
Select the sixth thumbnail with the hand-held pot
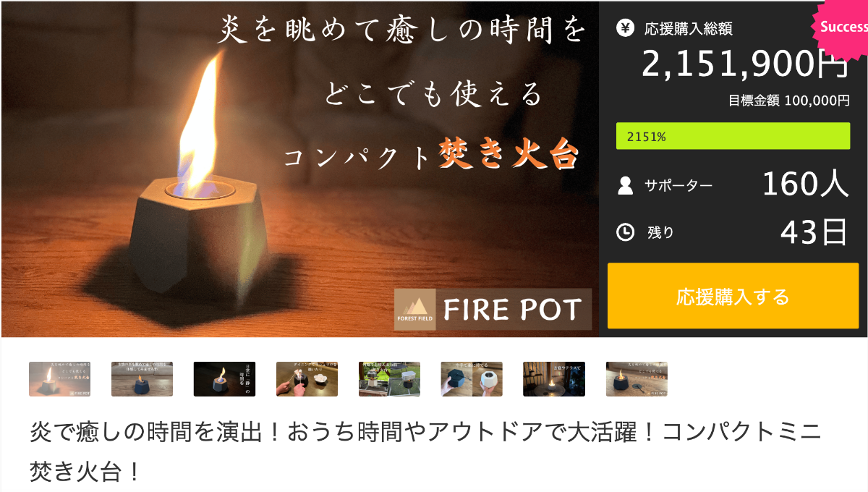[472, 379]
